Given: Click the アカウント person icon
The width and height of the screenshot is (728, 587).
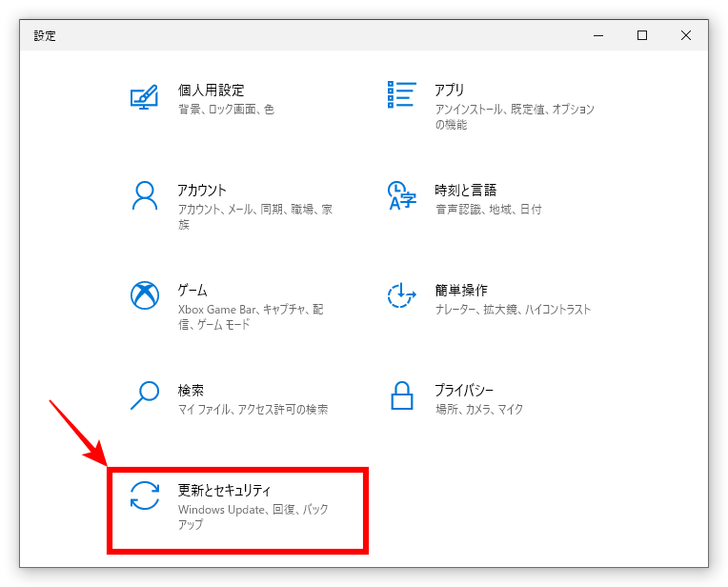Looking at the screenshot, I should pyautogui.click(x=145, y=195).
